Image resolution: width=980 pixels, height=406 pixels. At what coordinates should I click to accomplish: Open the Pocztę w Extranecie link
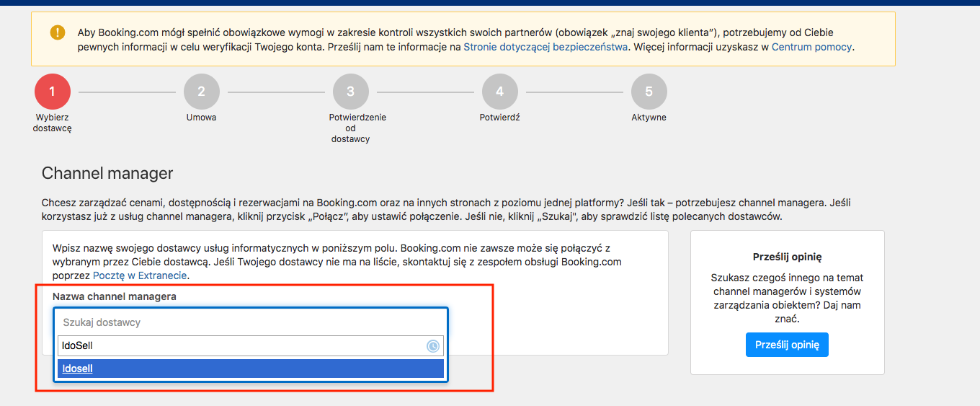coord(141,275)
